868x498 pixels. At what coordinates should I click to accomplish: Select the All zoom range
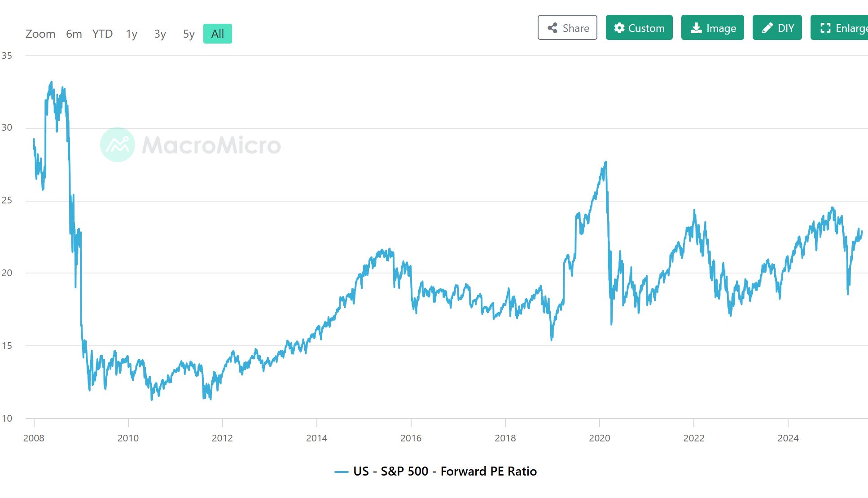pos(218,34)
